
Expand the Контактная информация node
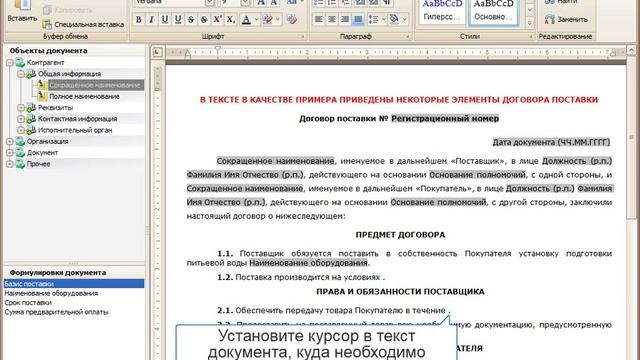(x=21, y=119)
